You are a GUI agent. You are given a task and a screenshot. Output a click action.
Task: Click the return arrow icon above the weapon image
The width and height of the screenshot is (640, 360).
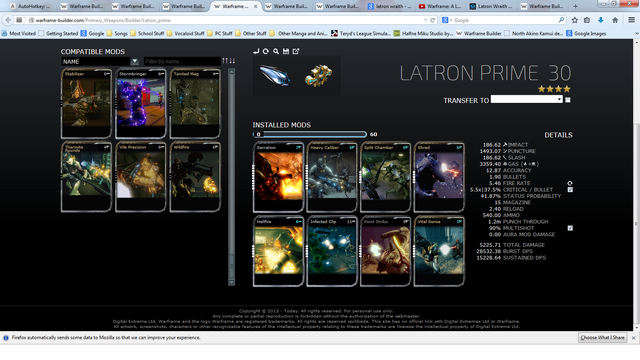256,51
